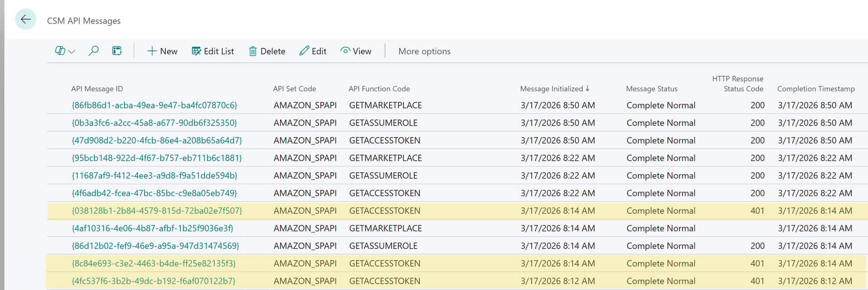Select GETASSUMEROLE cell in 0b3a3fc6 row
The height and width of the screenshot is (290, 868).
(383, 123)
